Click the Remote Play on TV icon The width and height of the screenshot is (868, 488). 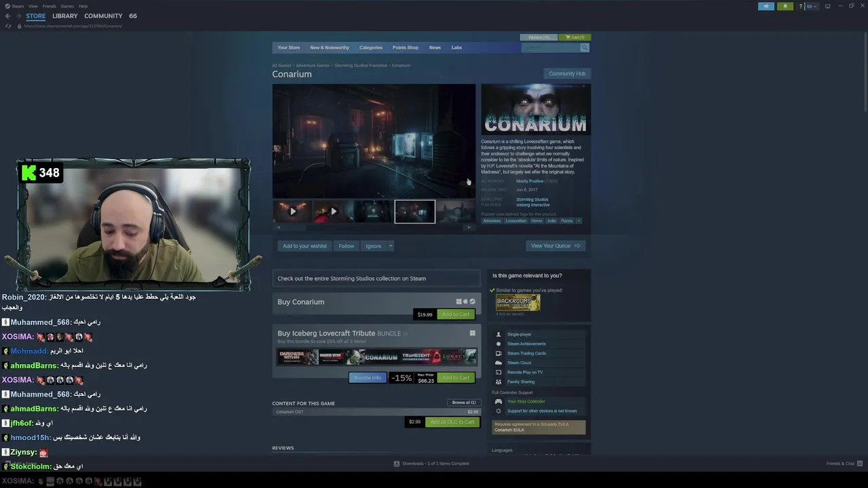coord(498,372)
